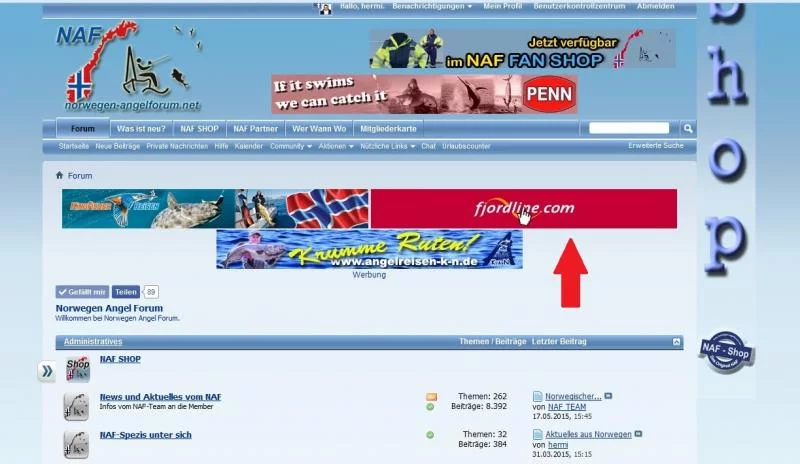Click Mein Profil in top bar

[x=503, y=6]
